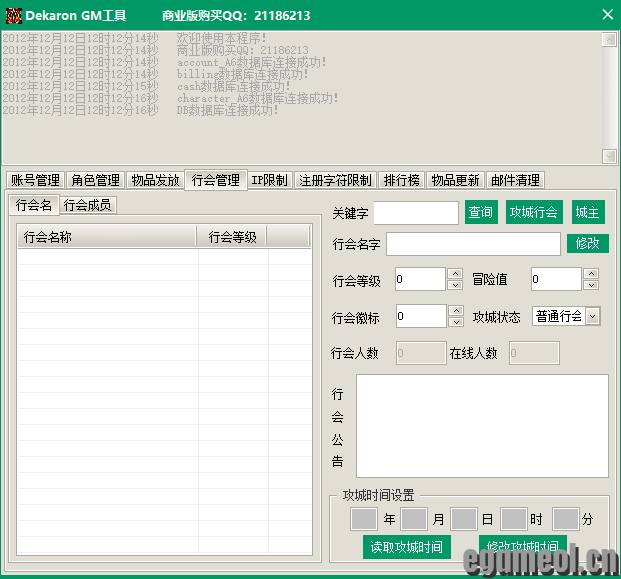
Task: Expand the 攻城状态 dropdown
Action: coord(592,316)
